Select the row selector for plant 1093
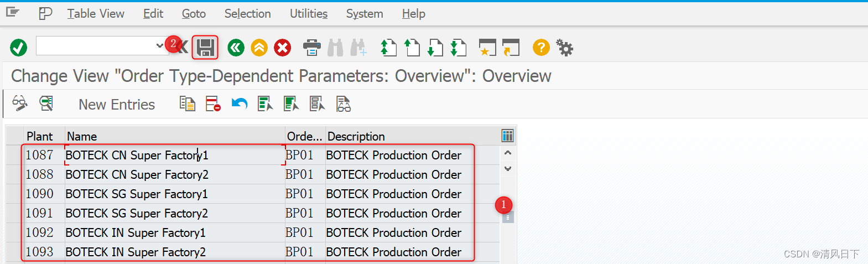This screenshot has height=264, width=868. (15, 252)
